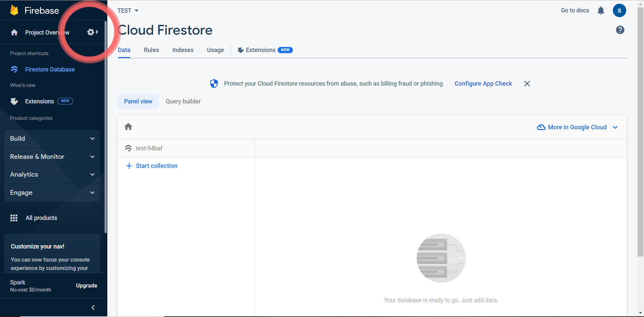Click the Customize your nav! heading
644x317 pixels.
[x=38, y=246]
